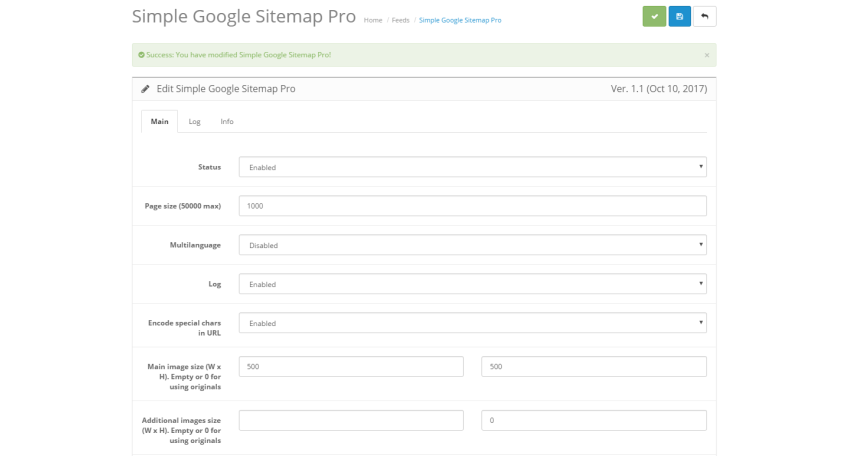Open the Log setting dropdown
Image resolution: width=852 pixels, height=456 pixels.
(x=473, y=284)
